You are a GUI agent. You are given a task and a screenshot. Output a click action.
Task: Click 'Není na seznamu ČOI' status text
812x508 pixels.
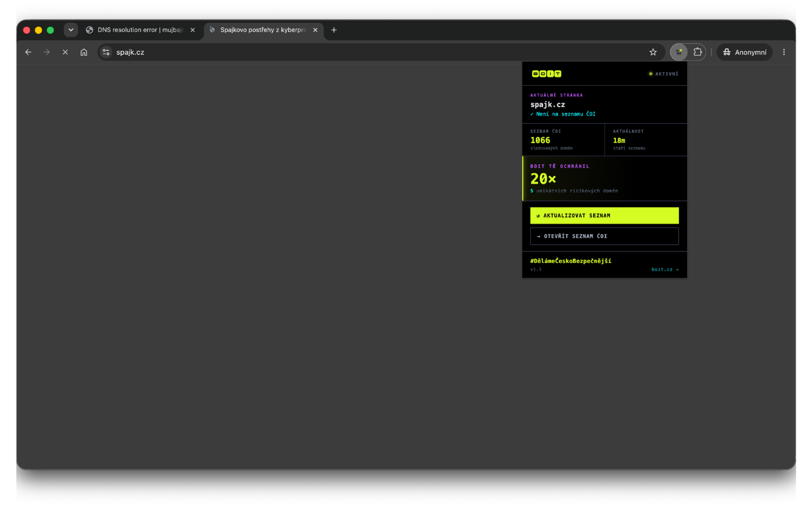(563, 114)
